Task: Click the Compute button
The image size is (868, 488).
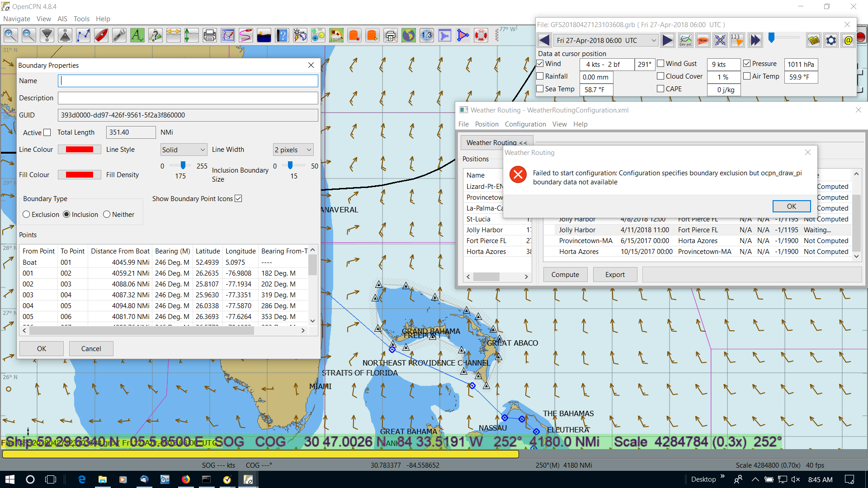Action: click(x=565, y=274)
